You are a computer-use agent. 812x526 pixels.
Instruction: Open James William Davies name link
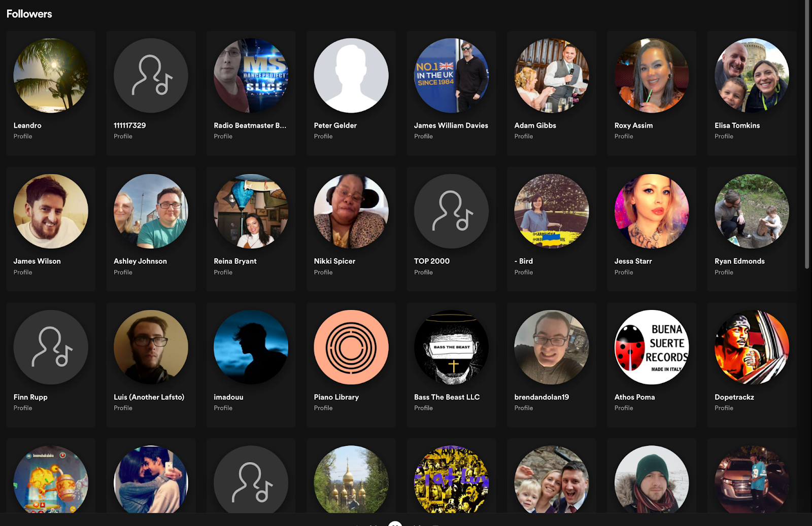(451, 125)
